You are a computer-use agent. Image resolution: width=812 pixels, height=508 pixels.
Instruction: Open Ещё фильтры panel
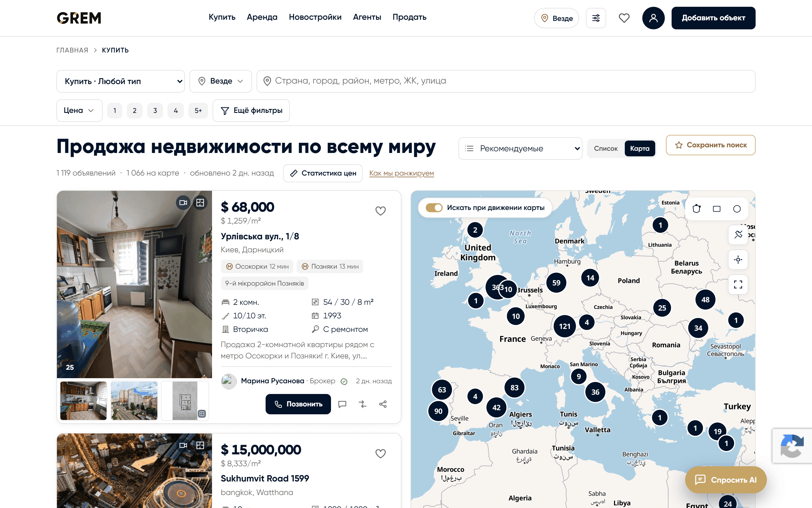[x=251, y=111]
